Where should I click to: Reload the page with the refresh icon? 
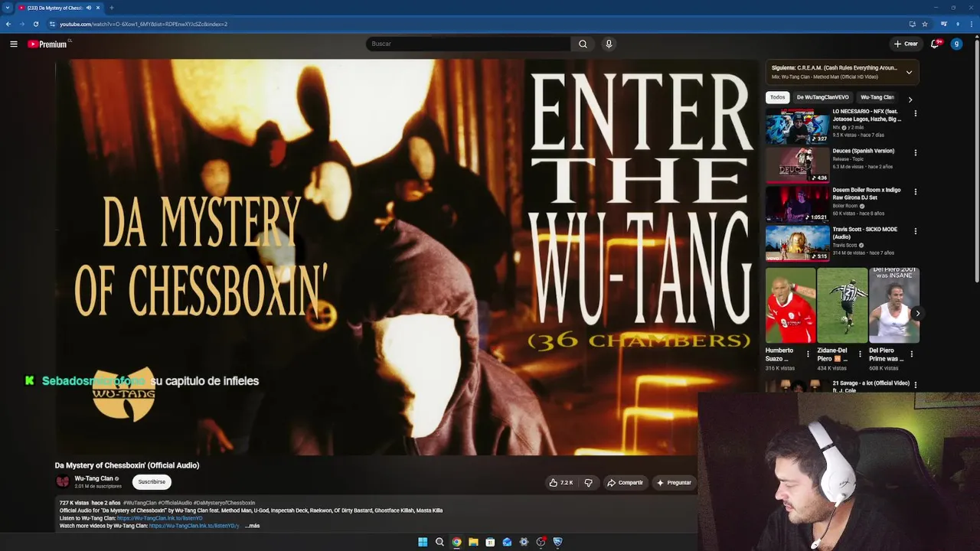[x=35, y=24]
